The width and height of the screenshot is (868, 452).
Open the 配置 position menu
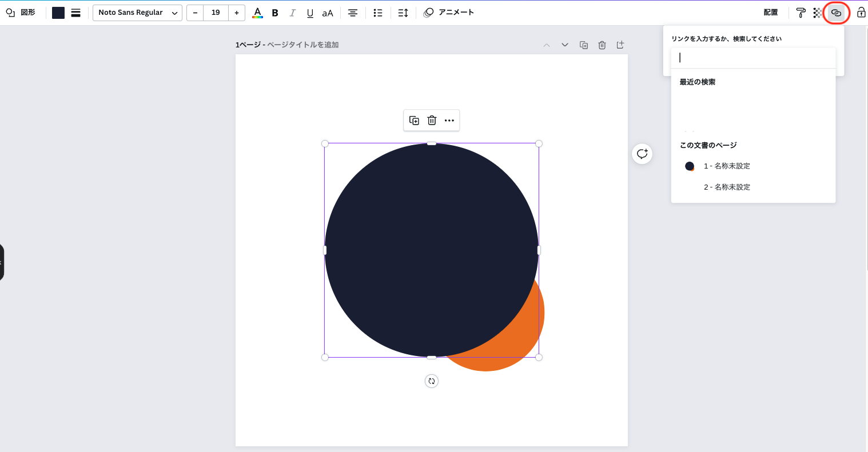(x=770, y=12)
